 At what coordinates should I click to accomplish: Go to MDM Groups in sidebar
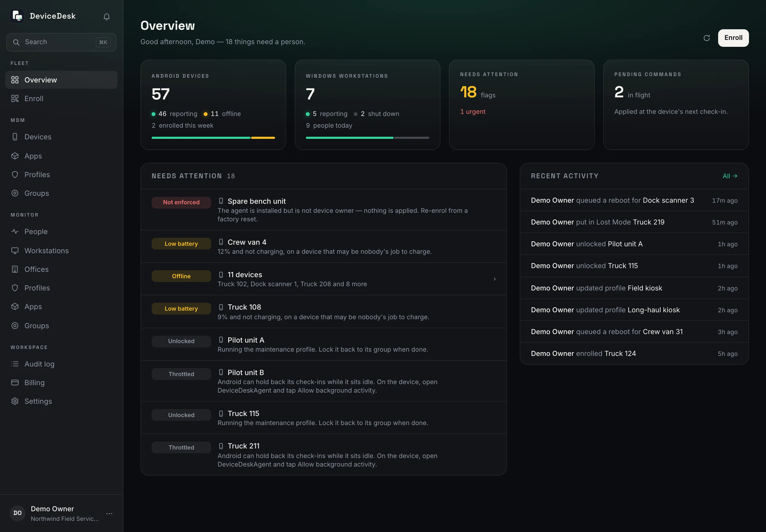[61, 193]
